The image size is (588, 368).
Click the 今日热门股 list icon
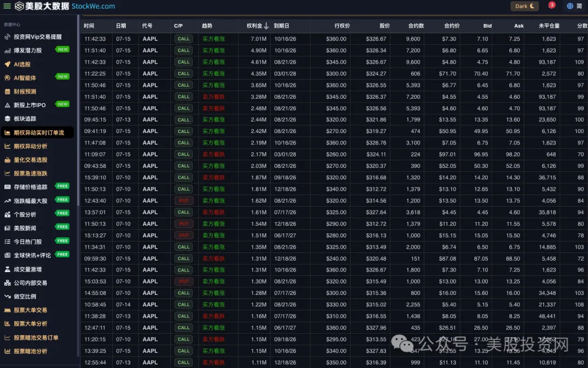[7, 242]
